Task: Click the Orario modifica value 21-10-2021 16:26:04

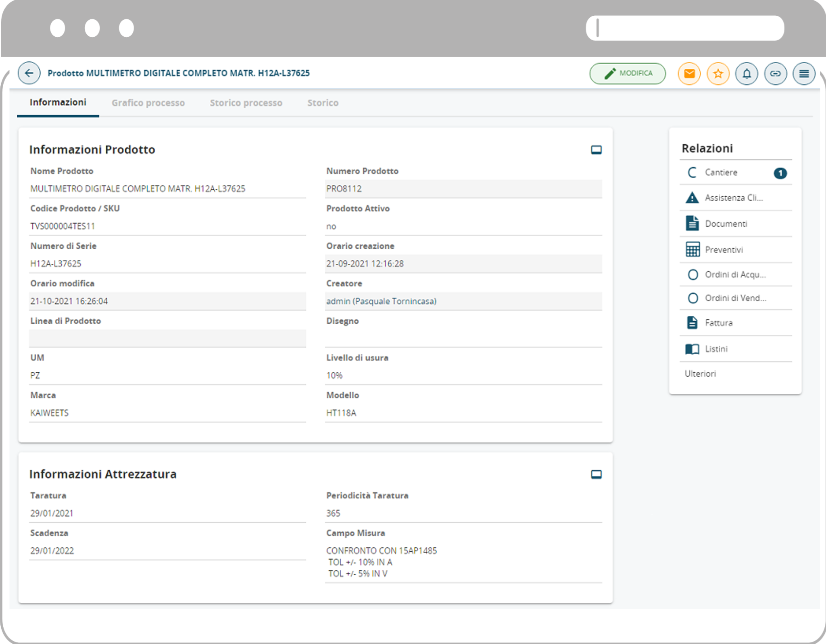Action: (x=69, y=301)
